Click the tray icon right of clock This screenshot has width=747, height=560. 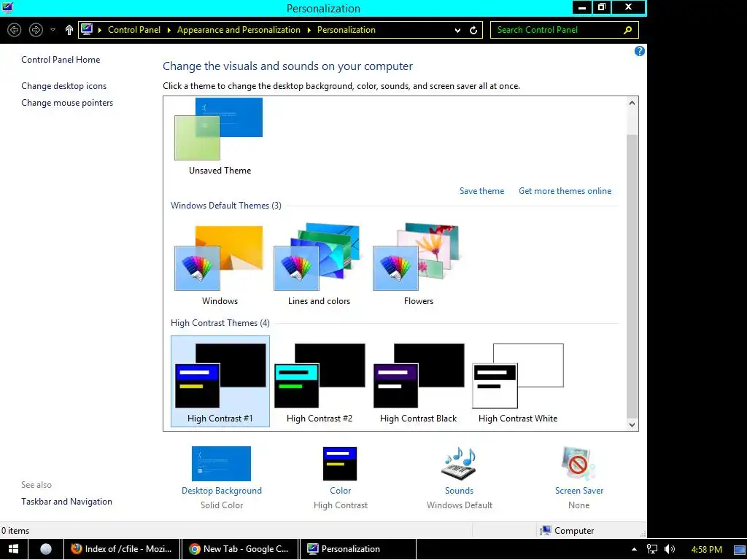tap(740, 550)
